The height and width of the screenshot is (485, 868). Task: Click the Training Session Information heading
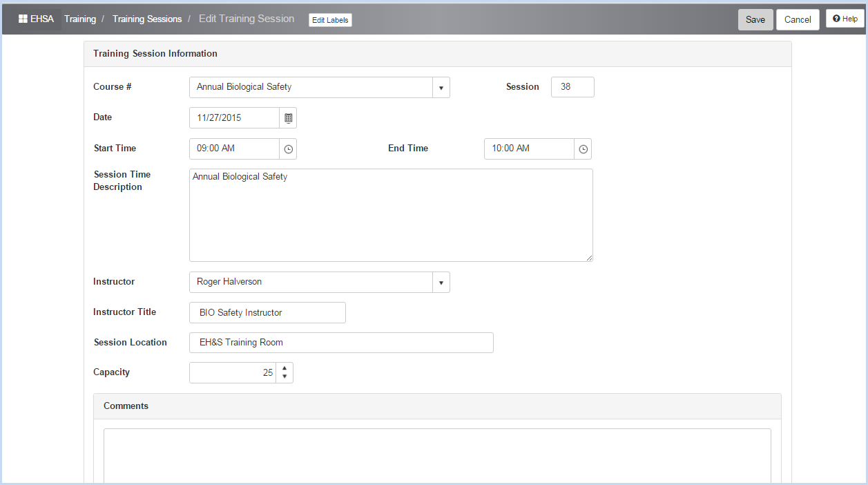click(155, 54)
